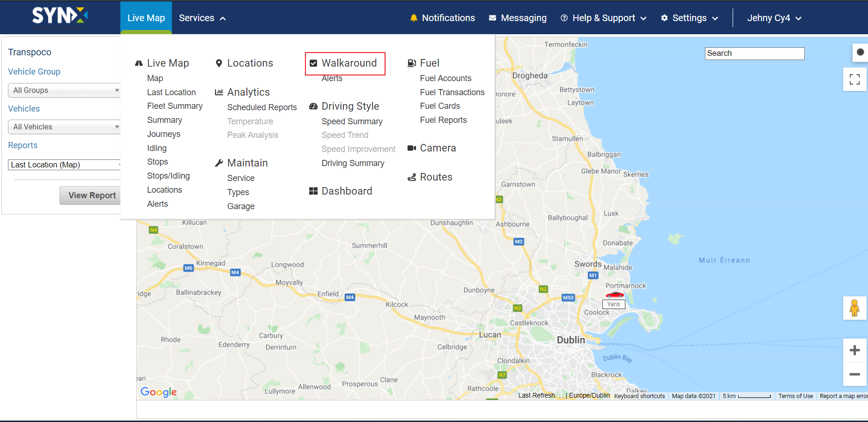
Task: Click the Yaris vehicle label
Action: [613, 304]
